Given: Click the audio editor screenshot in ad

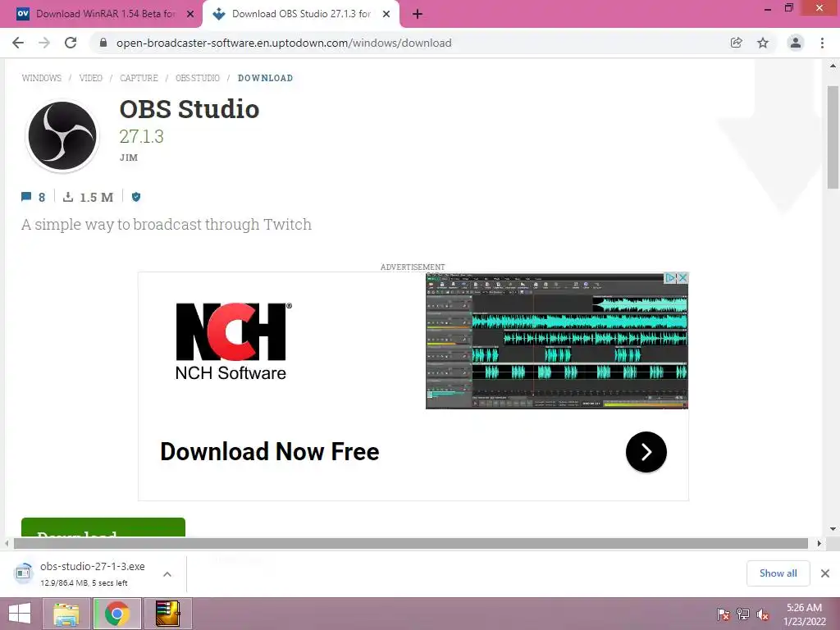Looking at the screenshot, I should (557, 341).
